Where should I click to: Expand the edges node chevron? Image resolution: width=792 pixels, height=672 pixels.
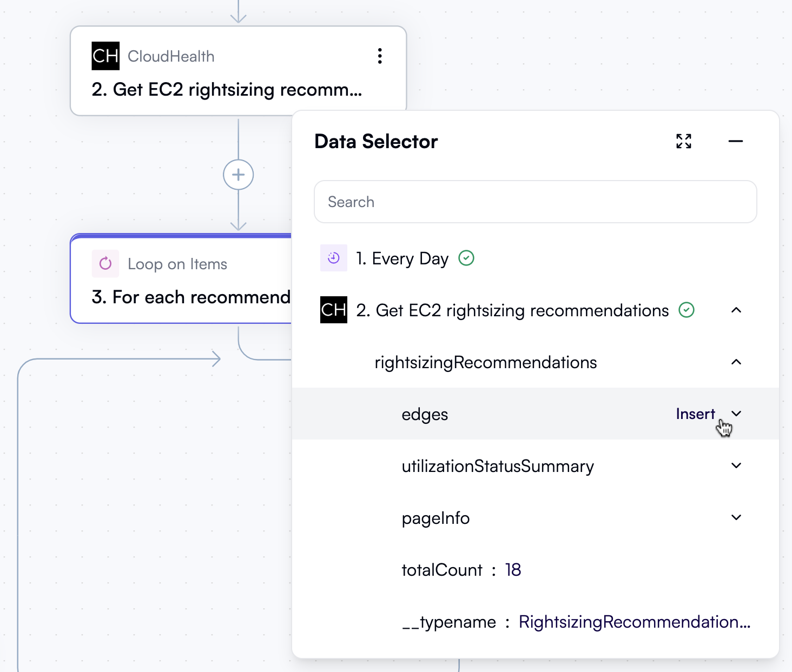[736, 414]
